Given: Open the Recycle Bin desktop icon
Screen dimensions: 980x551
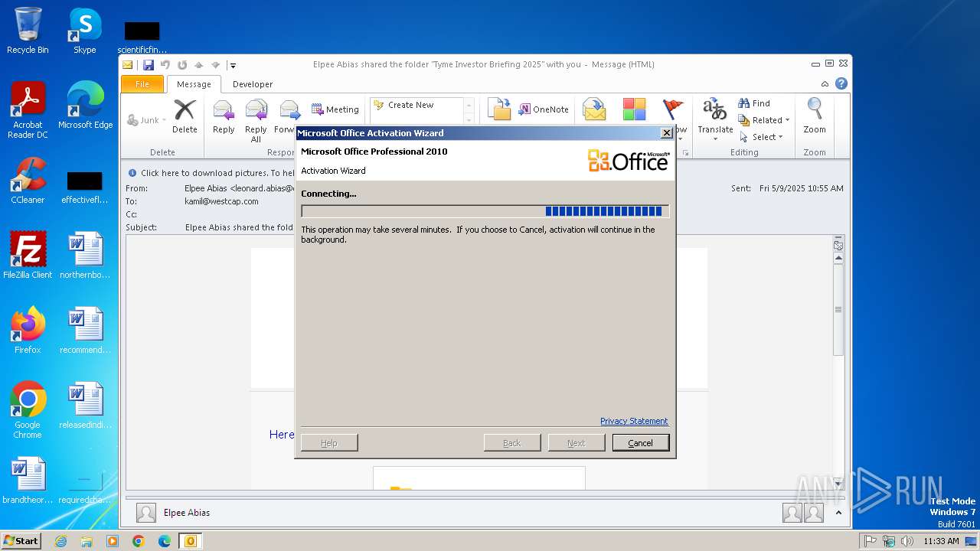Looking at the screenshot, I should click(28, 31).
